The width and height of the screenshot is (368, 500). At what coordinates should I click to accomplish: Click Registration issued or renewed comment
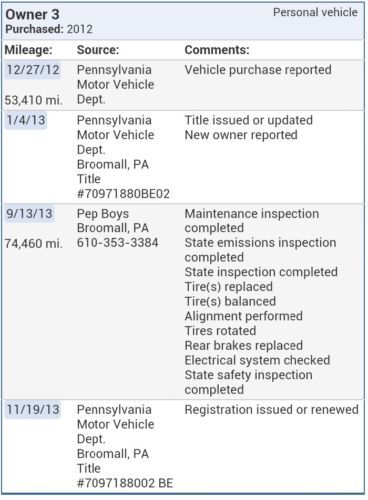click(272, 410)
